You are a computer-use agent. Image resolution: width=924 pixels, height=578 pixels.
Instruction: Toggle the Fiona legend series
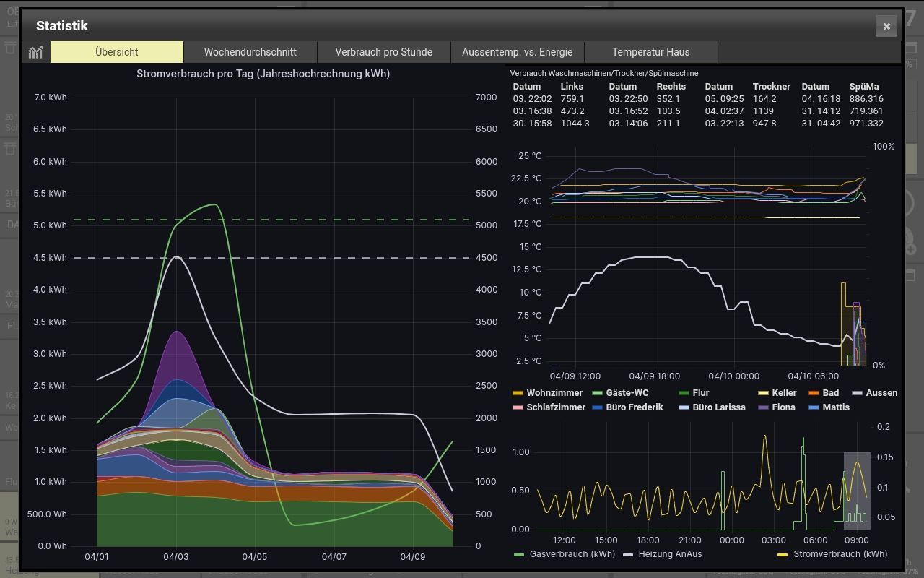(x=783, y=407)
